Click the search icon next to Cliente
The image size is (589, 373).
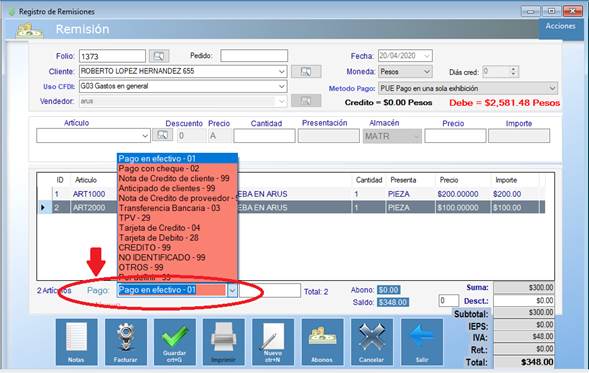(x=306, y=71)
